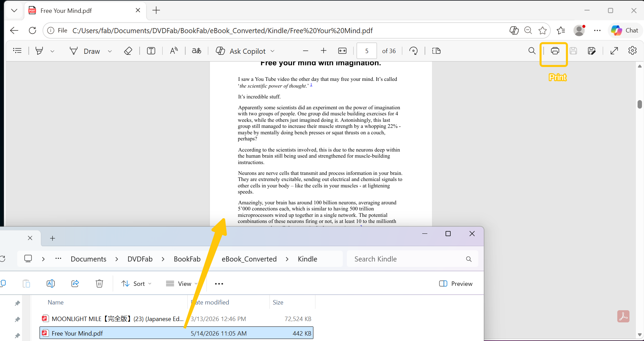Toggle fit to width
The width and height of the screenshot is (644, 341).
tap(342, 51)
